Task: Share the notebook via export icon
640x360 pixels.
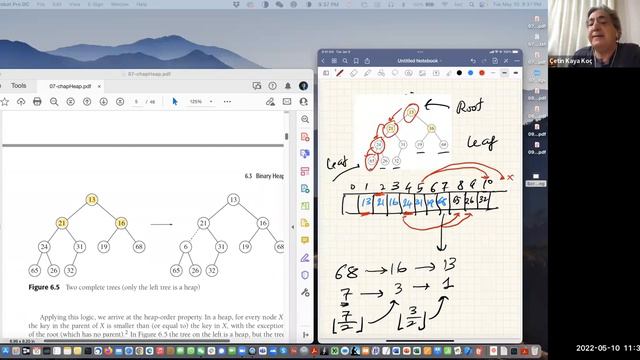Action: [367, 61]
